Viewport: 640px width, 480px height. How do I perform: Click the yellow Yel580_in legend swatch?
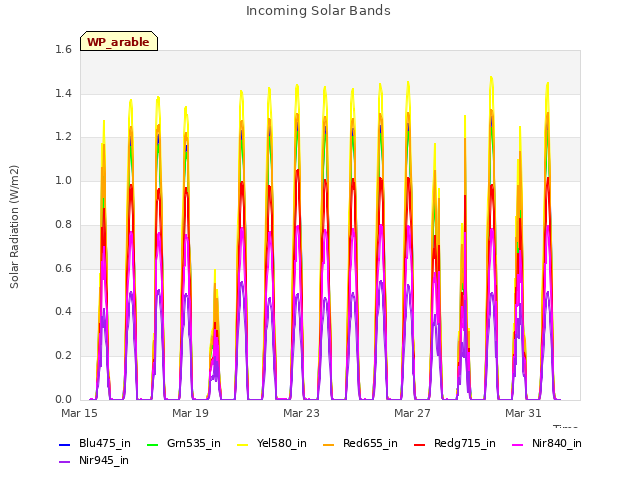tap(243, 444)
